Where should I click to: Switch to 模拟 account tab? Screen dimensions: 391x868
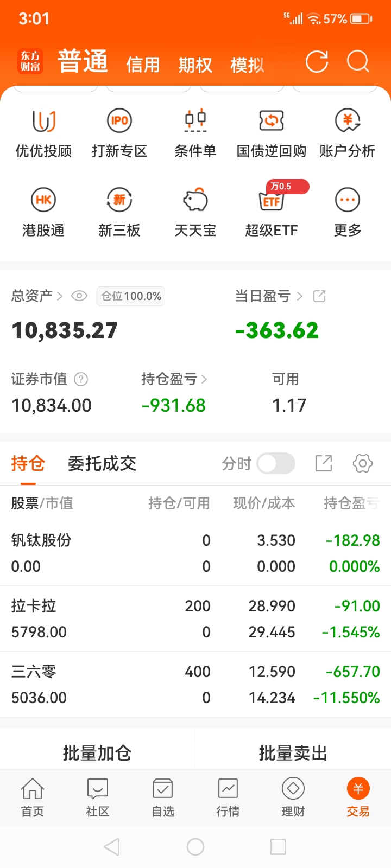(247, 65)
